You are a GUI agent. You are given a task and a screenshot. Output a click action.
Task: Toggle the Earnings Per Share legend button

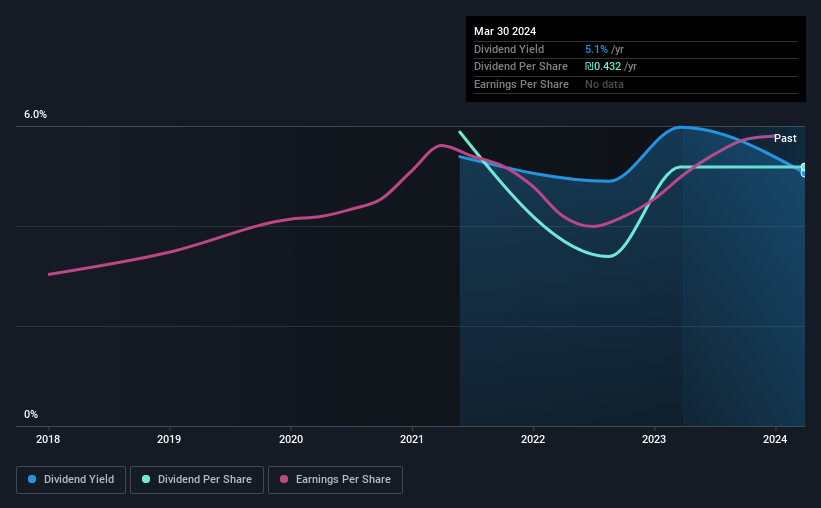(x=336, y=480)
